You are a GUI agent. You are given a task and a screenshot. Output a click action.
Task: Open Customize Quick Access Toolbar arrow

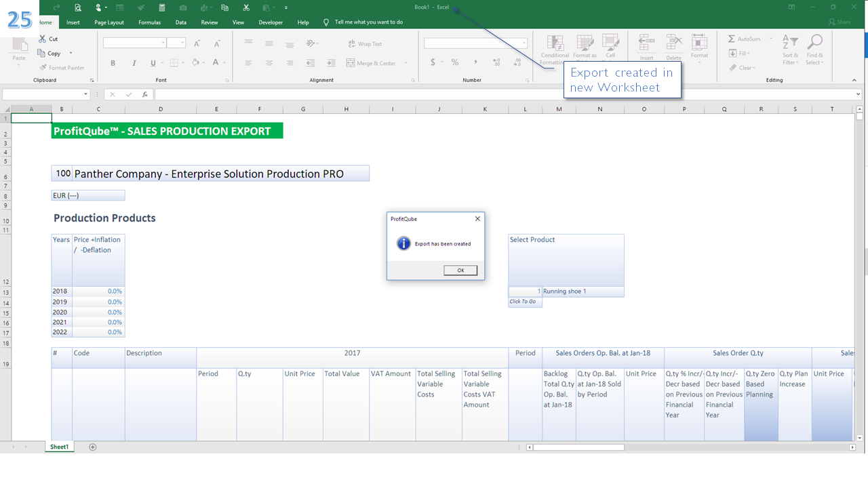286,7
